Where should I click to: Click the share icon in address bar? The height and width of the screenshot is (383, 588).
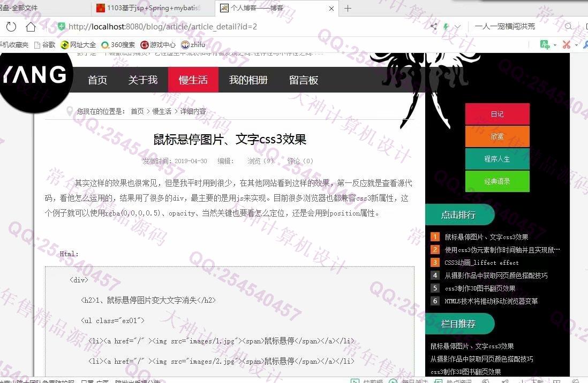pos(434,27)
